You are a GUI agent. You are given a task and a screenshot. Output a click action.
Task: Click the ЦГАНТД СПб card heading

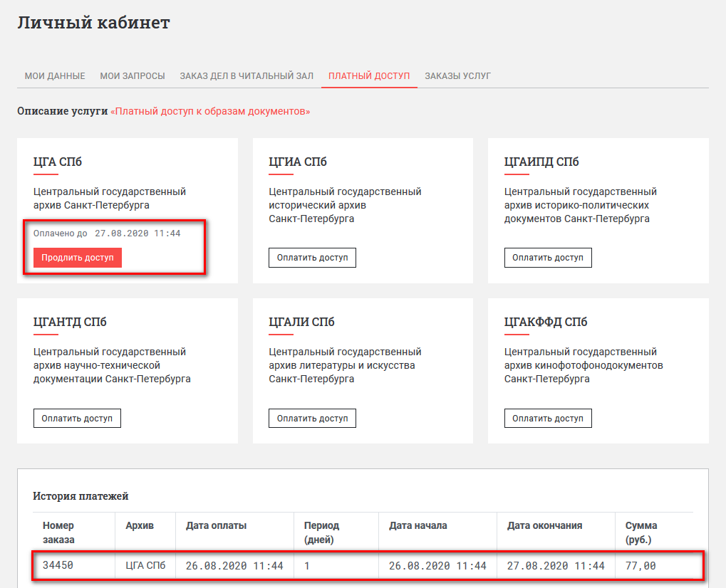(x=70, y=322)
